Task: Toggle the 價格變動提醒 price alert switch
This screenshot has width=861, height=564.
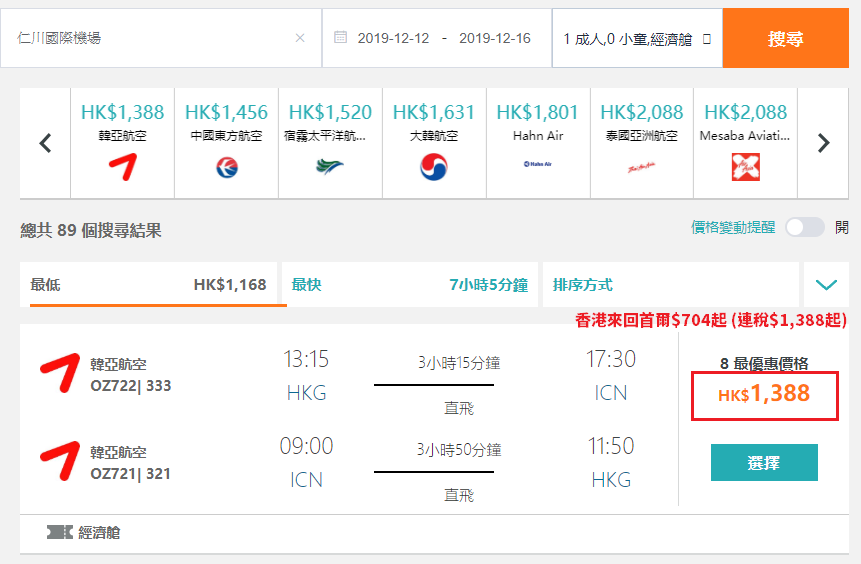Action: [804, 227]
